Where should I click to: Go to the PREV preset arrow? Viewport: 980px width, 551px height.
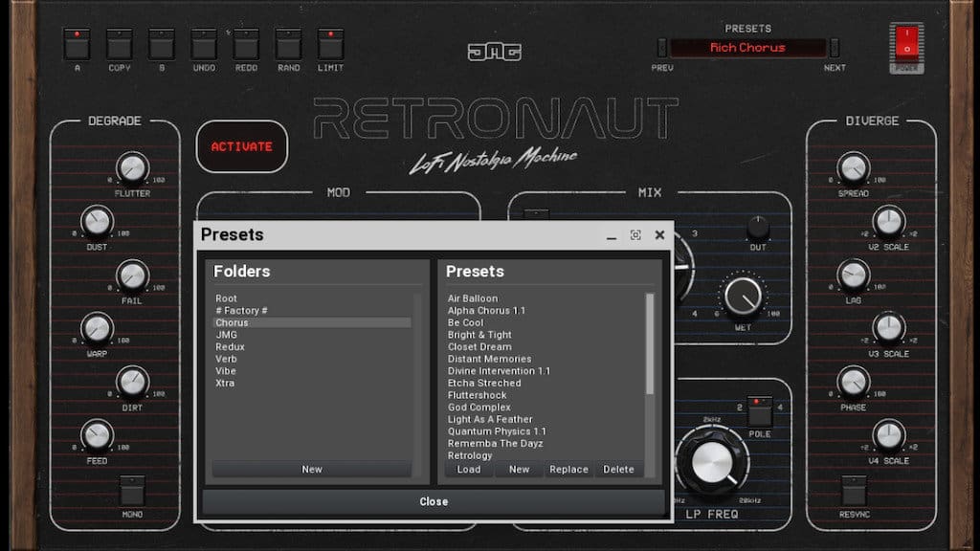662,48
